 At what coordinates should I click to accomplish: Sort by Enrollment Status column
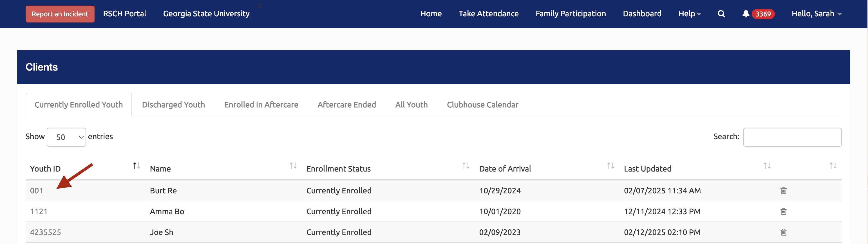(x=338, y=169)
